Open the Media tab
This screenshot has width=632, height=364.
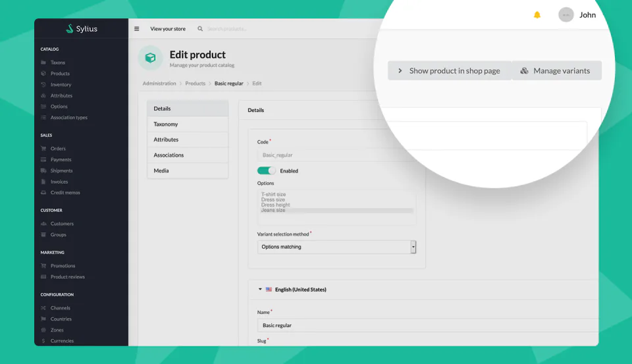click(188, 170)
